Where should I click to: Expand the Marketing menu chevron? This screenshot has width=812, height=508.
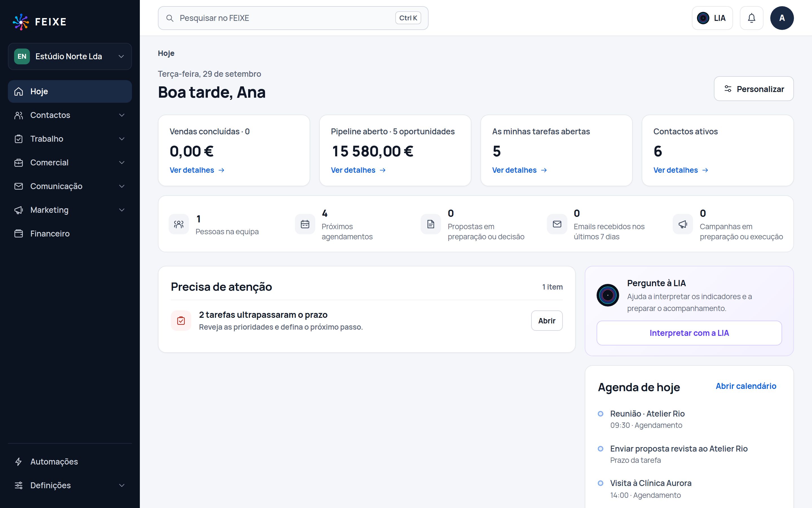coord(122,210)
